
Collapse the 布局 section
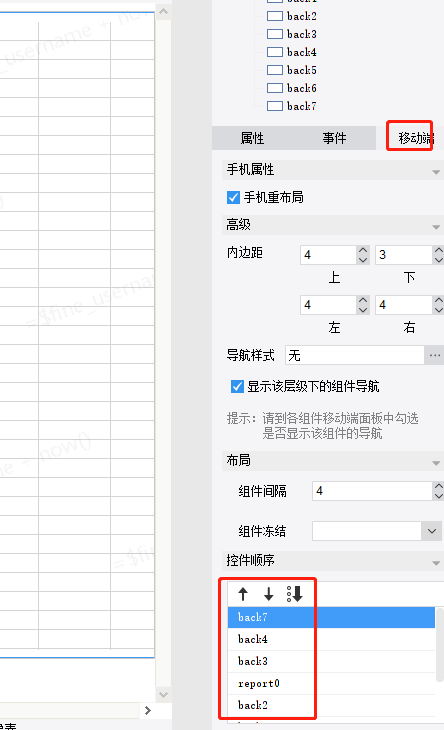(x=436, y=462)
